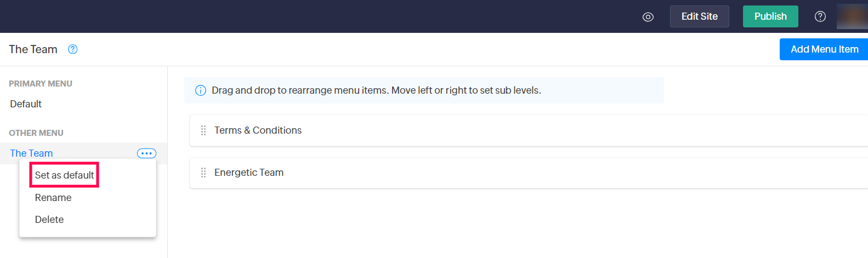Click the info icon in drag-and-drop hint
Screen dimensions: 868x258
[201, 90]
